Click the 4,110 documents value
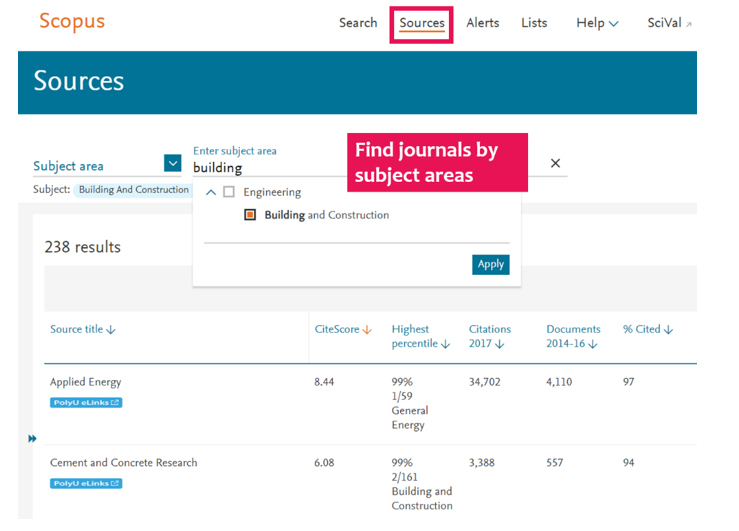Viewport: 739px width, 531px height. (x=559, y=382)
